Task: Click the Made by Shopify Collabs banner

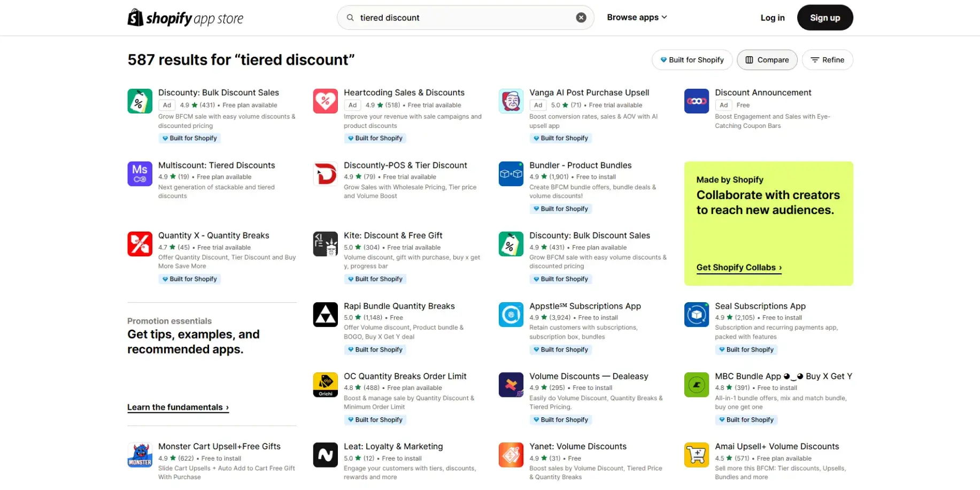Action: (768, 224)
